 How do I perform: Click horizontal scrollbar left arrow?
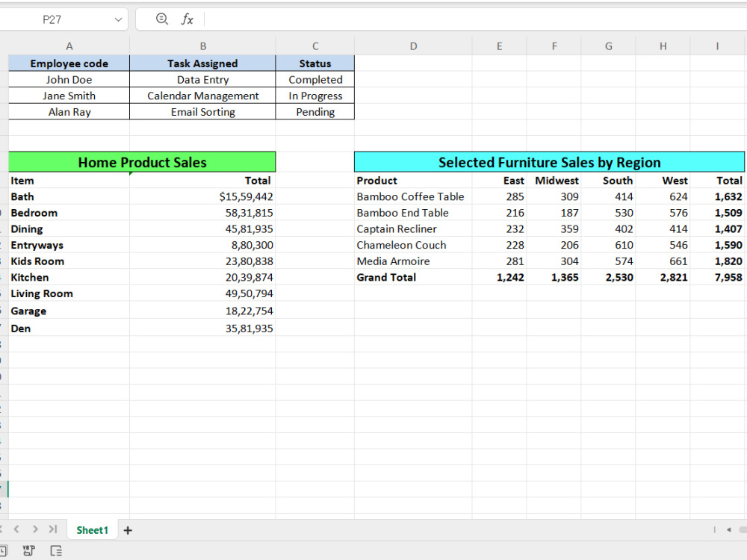tap(728, 529)
